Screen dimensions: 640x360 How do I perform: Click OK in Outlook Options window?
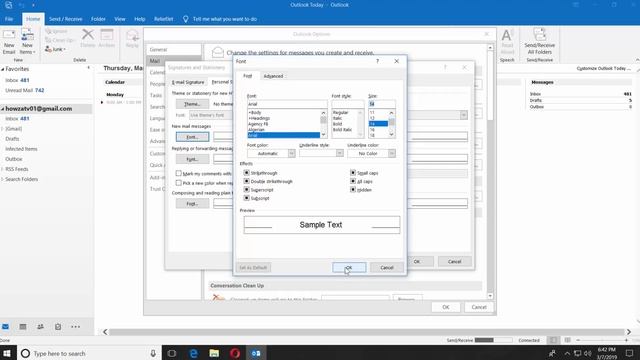point(446,307)
